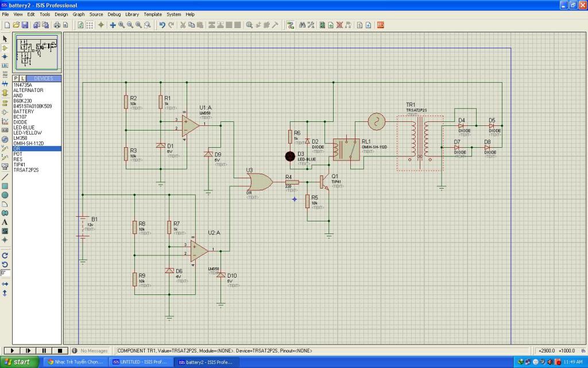The image size is (588, 368).
Task: Select LM358 in the devices list
Action: [x=21, y=138]
